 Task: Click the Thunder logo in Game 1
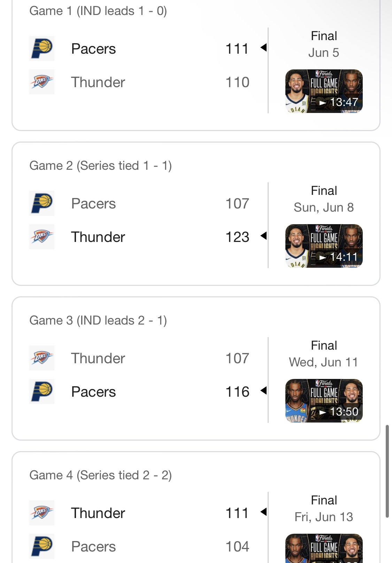coord(42,82)
